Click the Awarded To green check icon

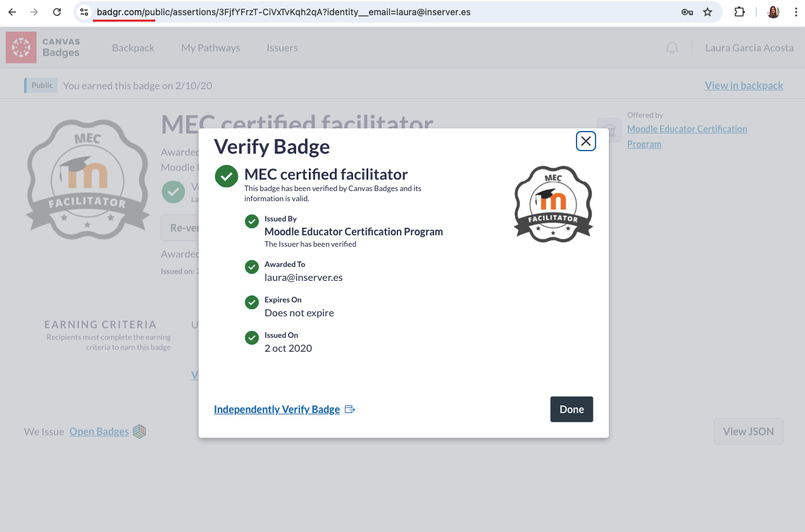(252, 267)
